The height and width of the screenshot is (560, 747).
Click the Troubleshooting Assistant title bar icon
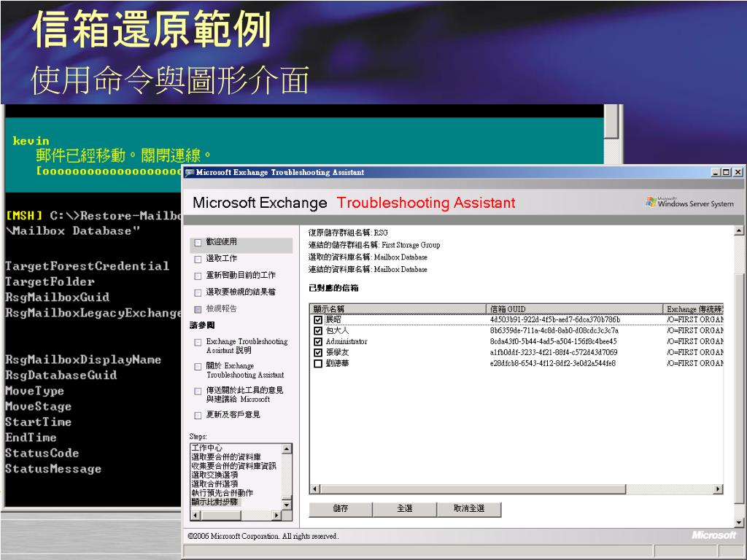(189, 172)
